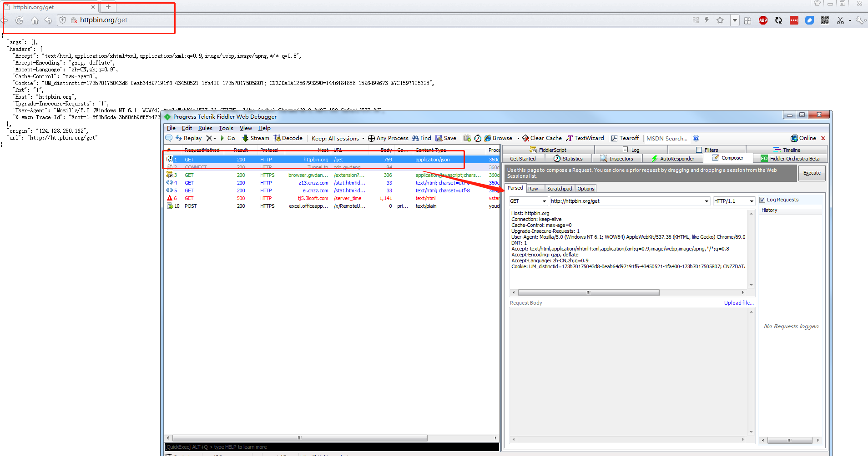
Task: Open the AutoResponder tab
Action: (672, 159)
